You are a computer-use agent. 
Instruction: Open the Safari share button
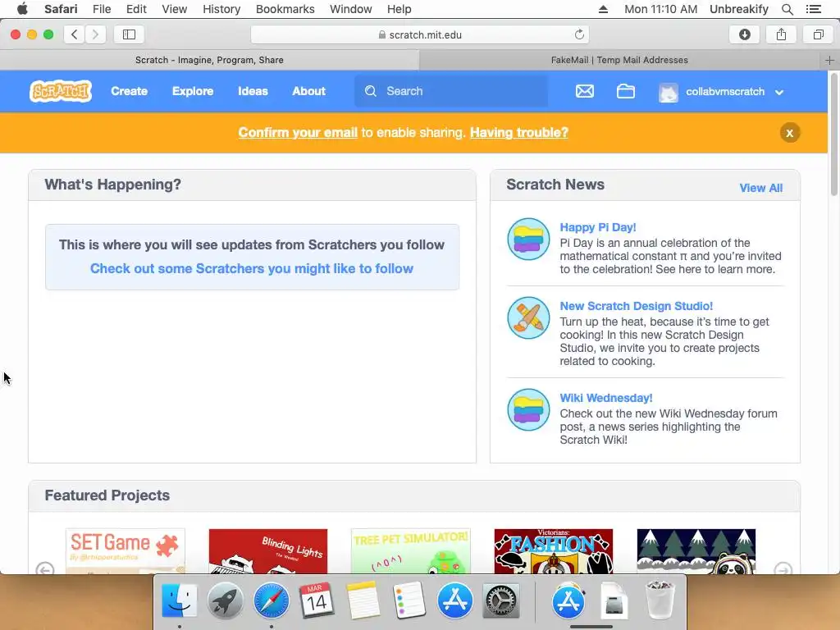[781, 34]
